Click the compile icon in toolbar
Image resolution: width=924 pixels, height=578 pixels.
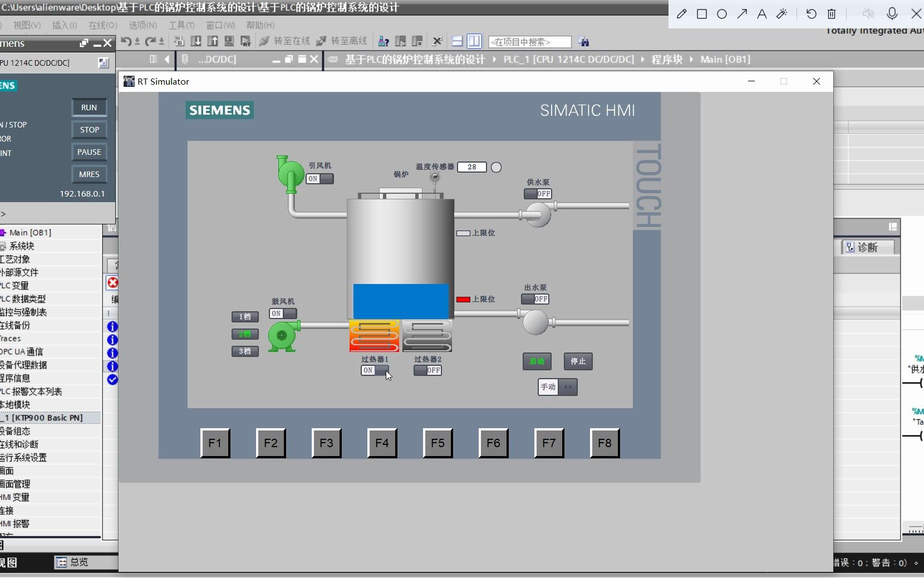point(179,41)
